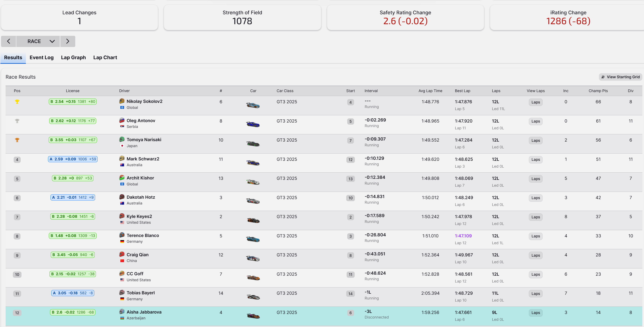644x327 pixels.
Task: Click the Japan flag icon under Tomoya Narisaki
Action: pyautogui.click(x=122, y=146)
